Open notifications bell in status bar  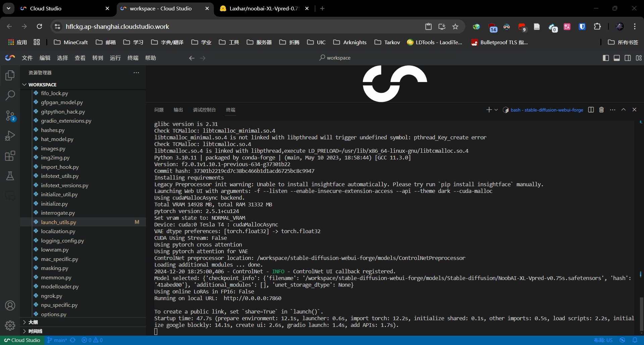[635, 340]
